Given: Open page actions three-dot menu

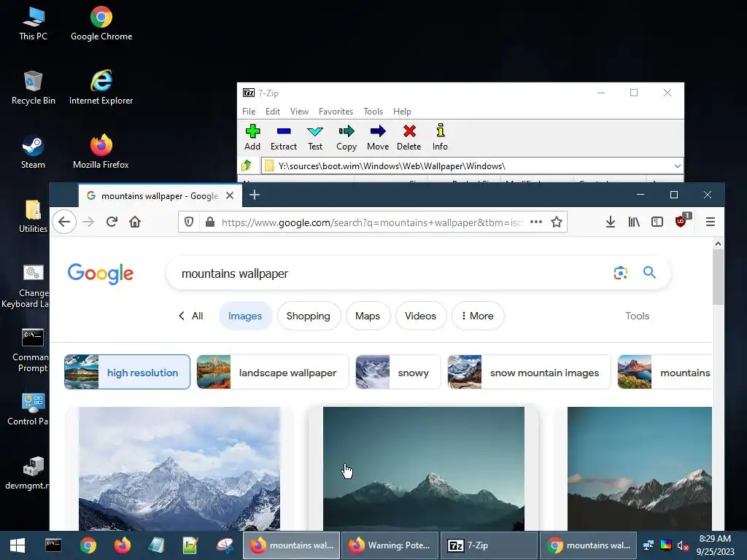Looking at the screenshot, I should coord(536,222).
